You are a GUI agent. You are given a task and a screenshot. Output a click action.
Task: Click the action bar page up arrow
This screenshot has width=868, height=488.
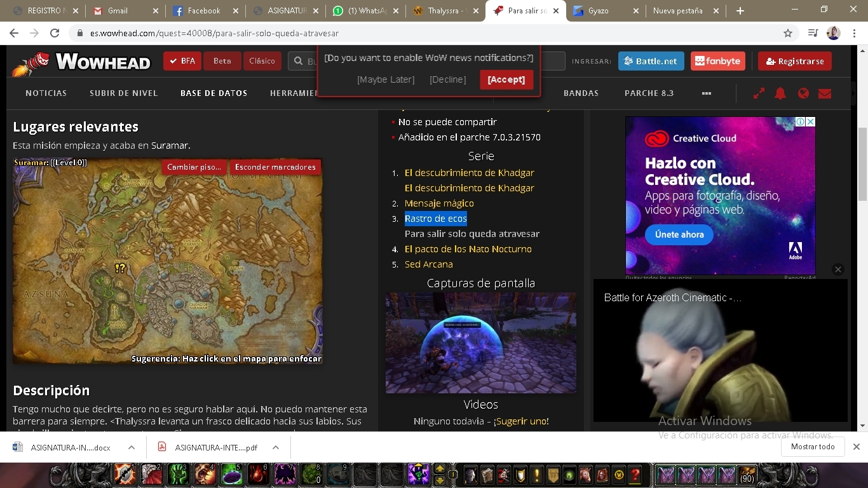pyautogui.click(x=439, y=470)
